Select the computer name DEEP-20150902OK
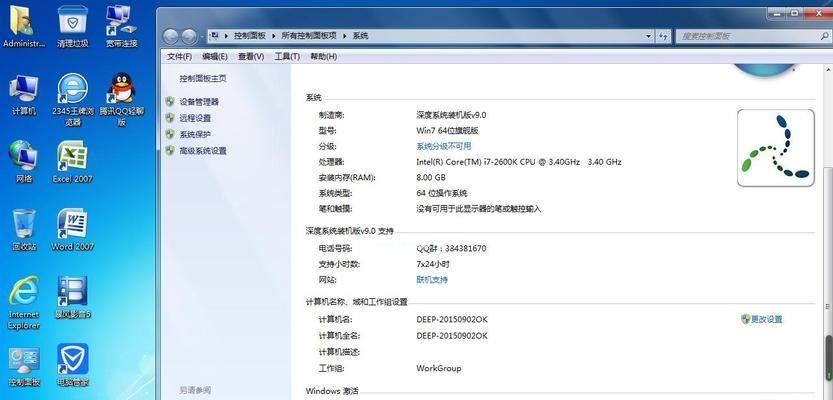The image size is (833, 400). 452,320
